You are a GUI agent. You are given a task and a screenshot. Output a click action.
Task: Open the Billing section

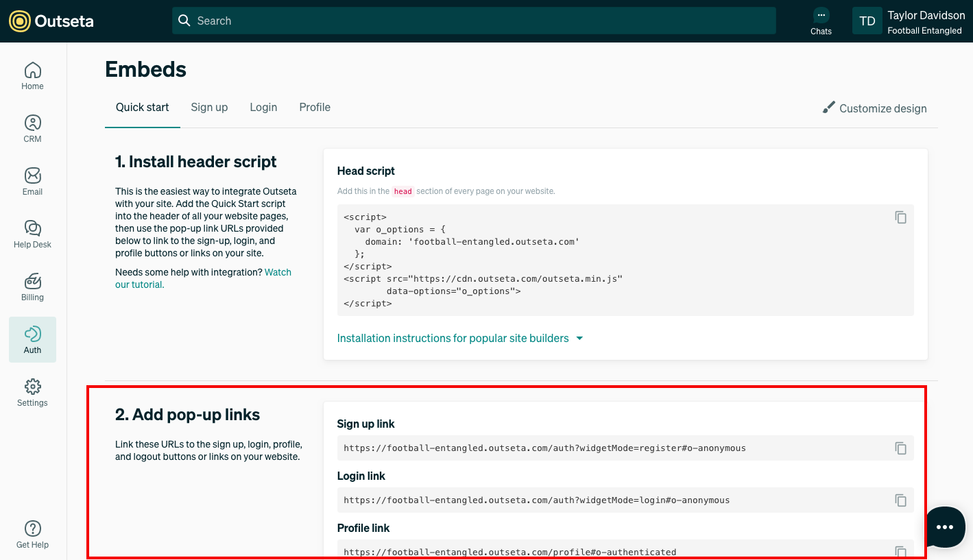pyautogui.click(x=32, y=287)
